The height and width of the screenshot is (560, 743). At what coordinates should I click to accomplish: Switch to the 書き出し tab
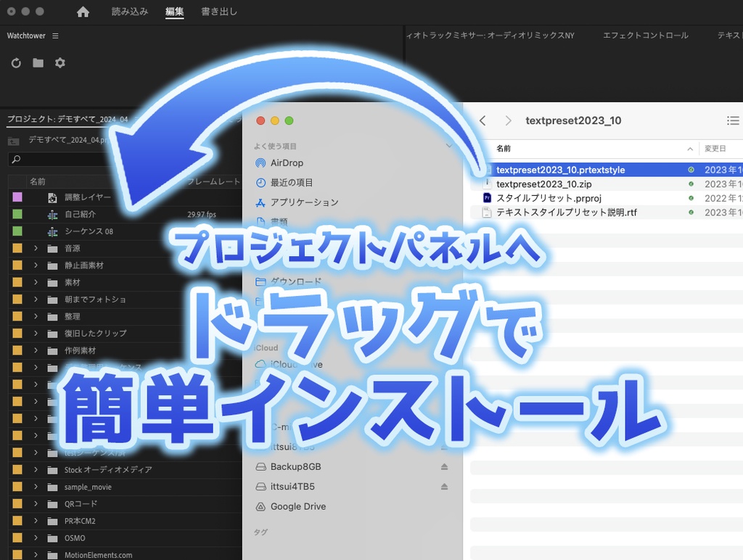click(x=219, y=11)
